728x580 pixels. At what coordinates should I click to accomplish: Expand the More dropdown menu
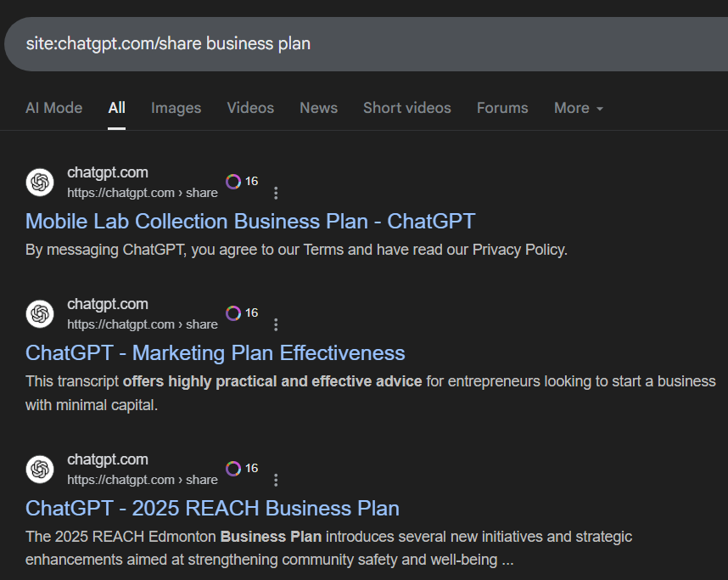coord(579,108)
